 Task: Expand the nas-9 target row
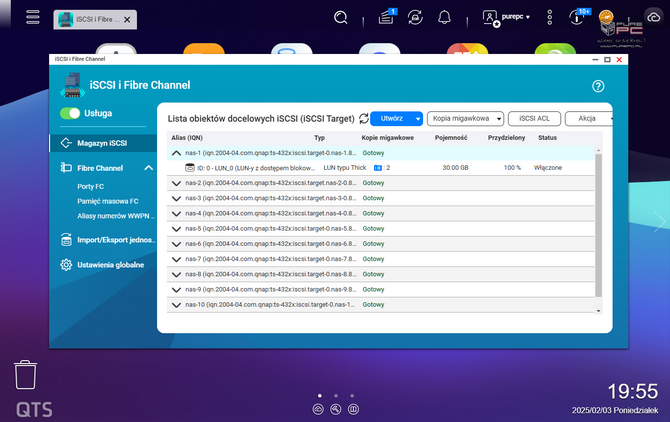(x=176, y=290)
